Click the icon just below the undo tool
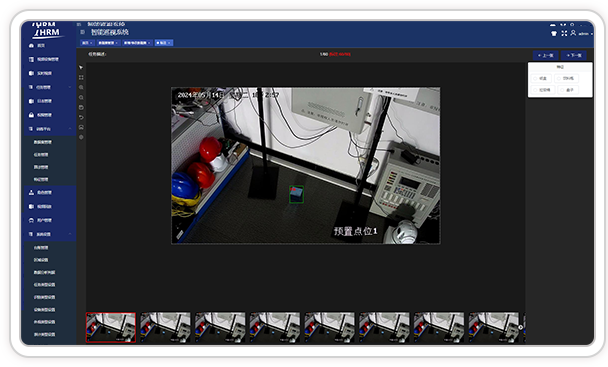 81,127
